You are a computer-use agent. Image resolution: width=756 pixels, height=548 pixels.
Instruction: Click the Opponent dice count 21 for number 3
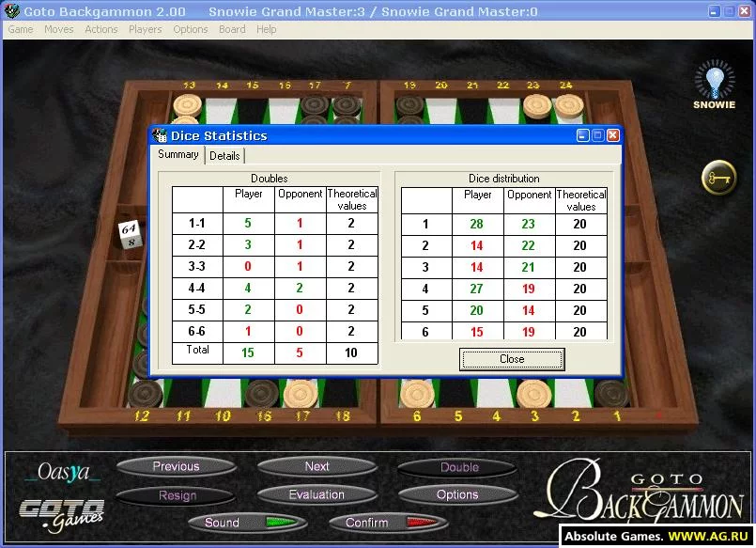[529, 267]
